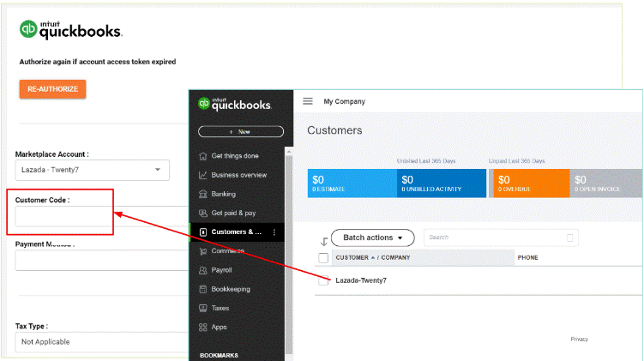
Task: Click the RE-AUTHORIZE button
Action: 52,89
